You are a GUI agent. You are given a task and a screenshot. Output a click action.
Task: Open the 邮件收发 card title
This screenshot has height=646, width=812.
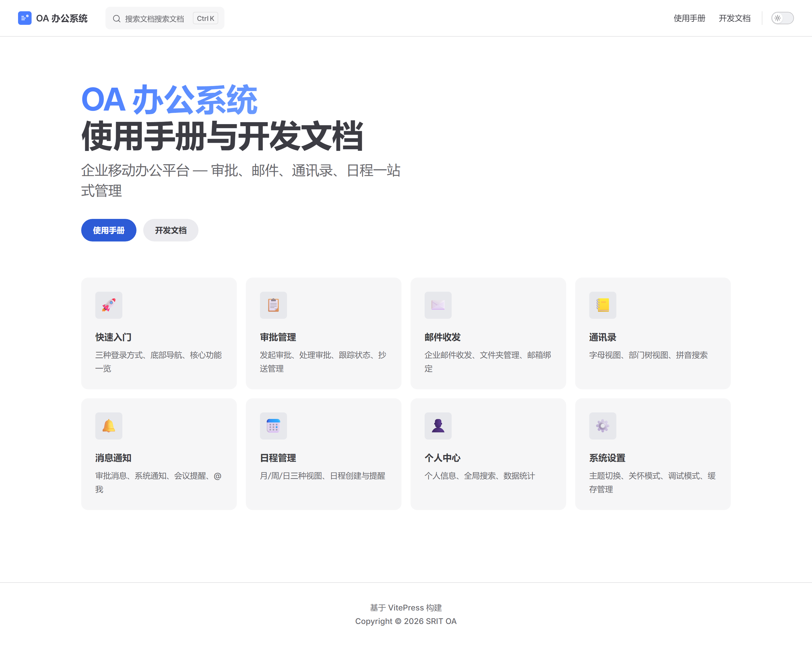pos(443,337)
